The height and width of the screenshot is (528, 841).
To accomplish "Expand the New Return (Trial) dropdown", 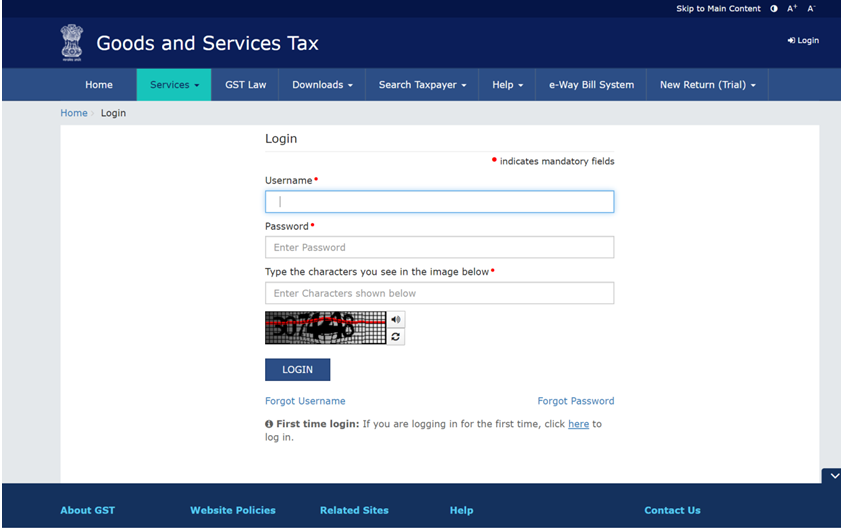I will click(707, 85).
